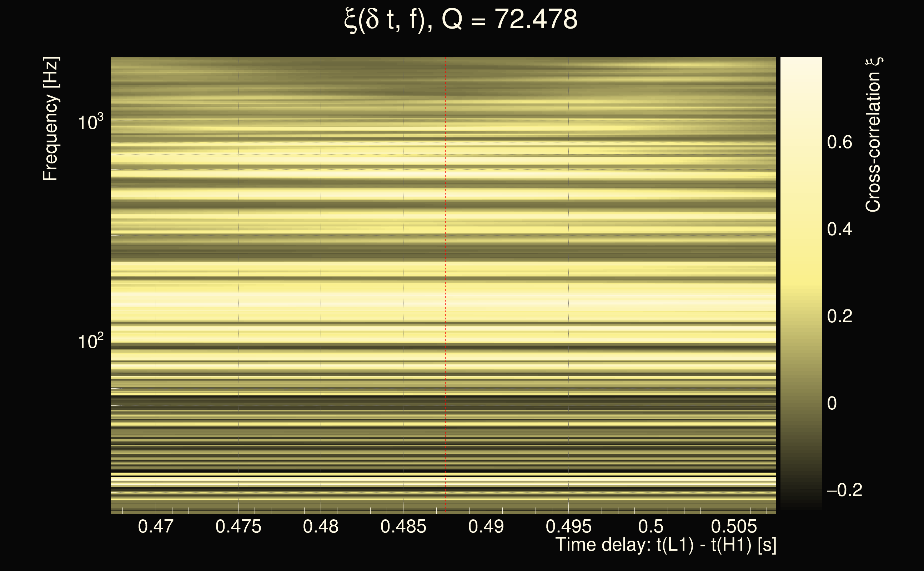
Task: Select the 10² frequency tick label
Action: [x=90, y=341]
